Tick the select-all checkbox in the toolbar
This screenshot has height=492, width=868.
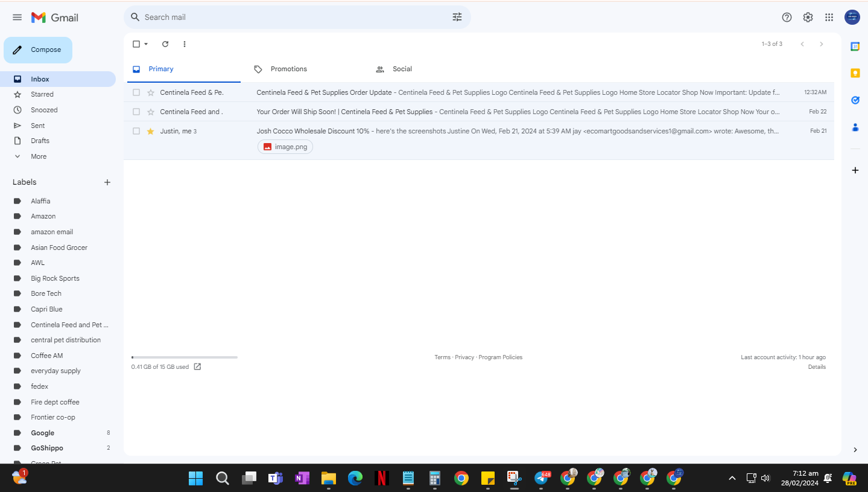click(136, 44)
